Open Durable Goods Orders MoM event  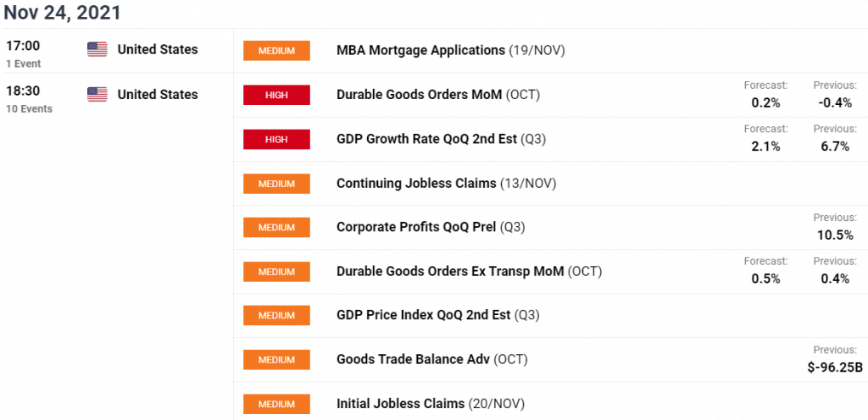[x=438, y=95]
